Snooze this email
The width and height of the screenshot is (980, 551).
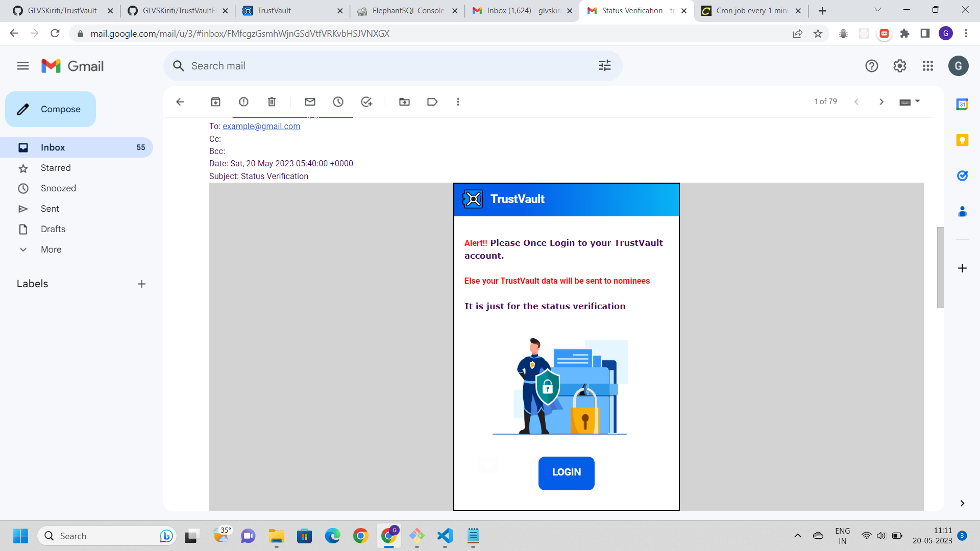338,102
